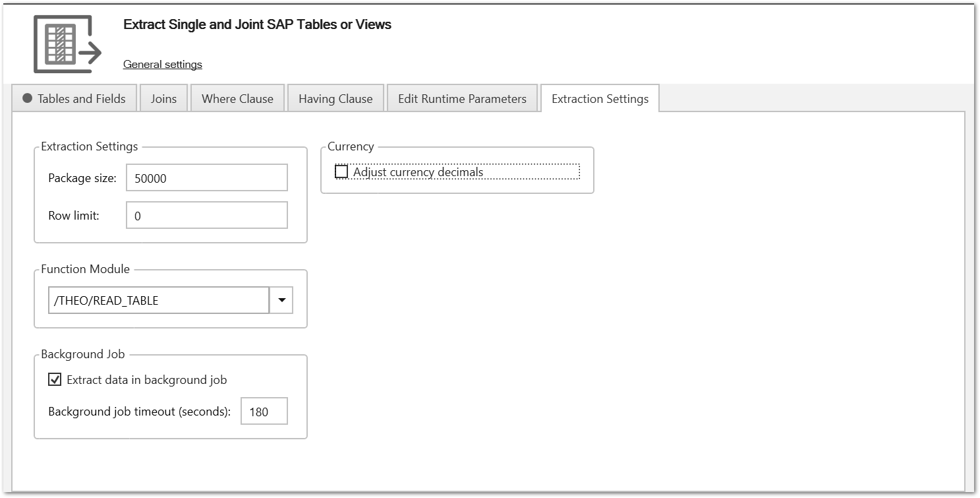Select the Extraction Settings tab
Image resolution: width=980 pixels, height=498 pixels.
(x=600, y=99)
